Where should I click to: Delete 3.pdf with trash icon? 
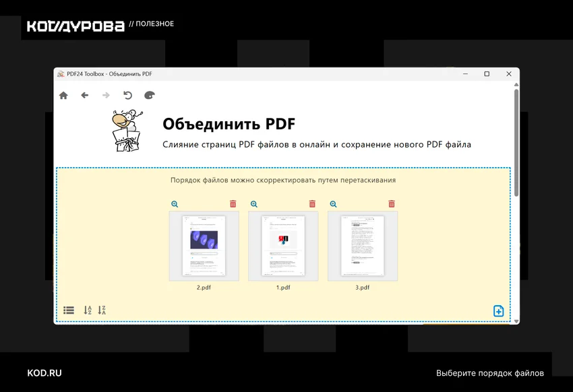pyautogui.click(x=392, y=203)
